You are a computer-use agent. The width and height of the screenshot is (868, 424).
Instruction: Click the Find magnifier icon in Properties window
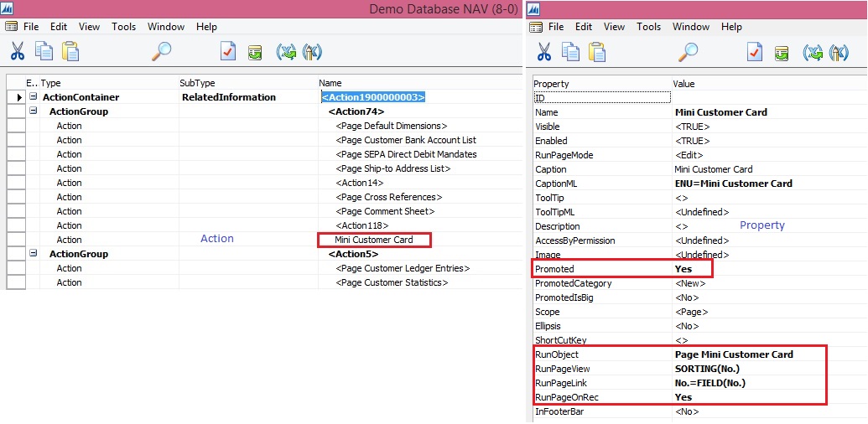[x=688, y=51]
